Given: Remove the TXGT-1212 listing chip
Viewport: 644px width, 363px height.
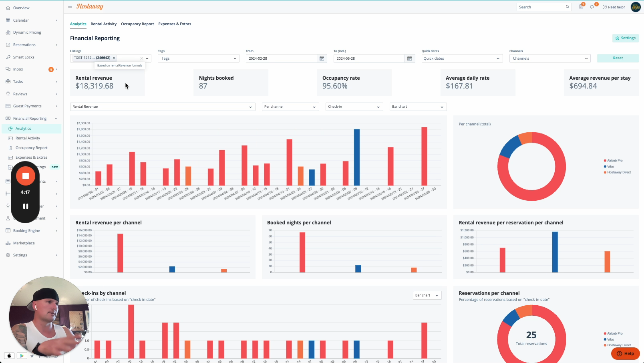Looking at the screenshot, I should click(114, 58).
